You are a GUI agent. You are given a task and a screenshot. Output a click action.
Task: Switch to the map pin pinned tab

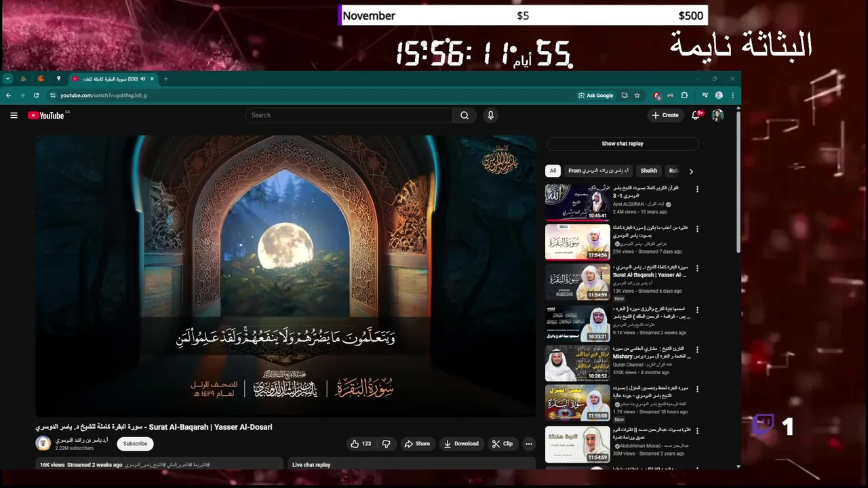(x=58, y=79)
